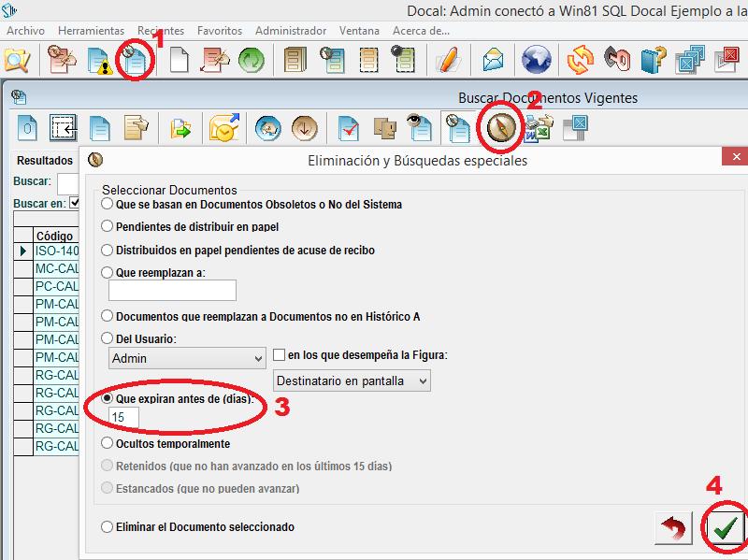Select 'Que expiran antes de (días)' option
Image resolution: width=748 pixels, height=560 pixels.
108,398
